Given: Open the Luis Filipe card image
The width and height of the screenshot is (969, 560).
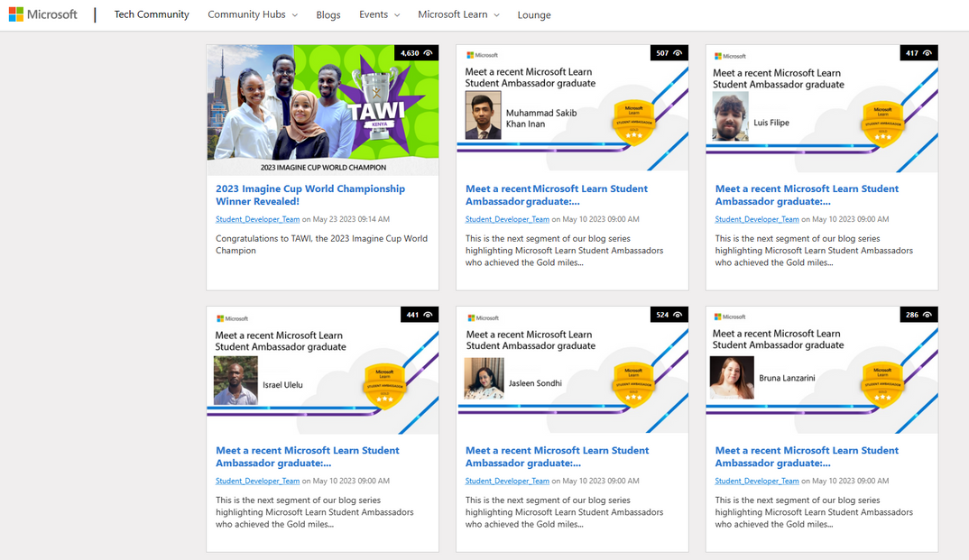Looking at the screenshot, I should pyautogui.click(x=822, y=108).
